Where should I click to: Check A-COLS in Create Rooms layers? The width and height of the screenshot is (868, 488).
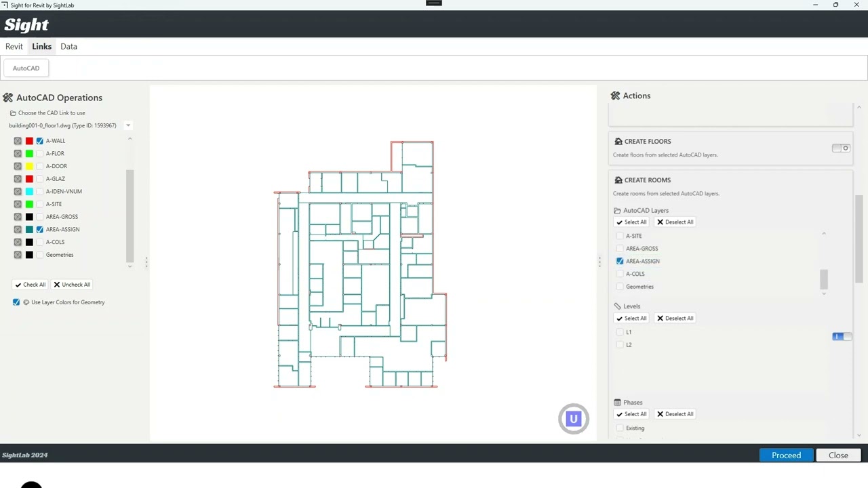[620, 274]
